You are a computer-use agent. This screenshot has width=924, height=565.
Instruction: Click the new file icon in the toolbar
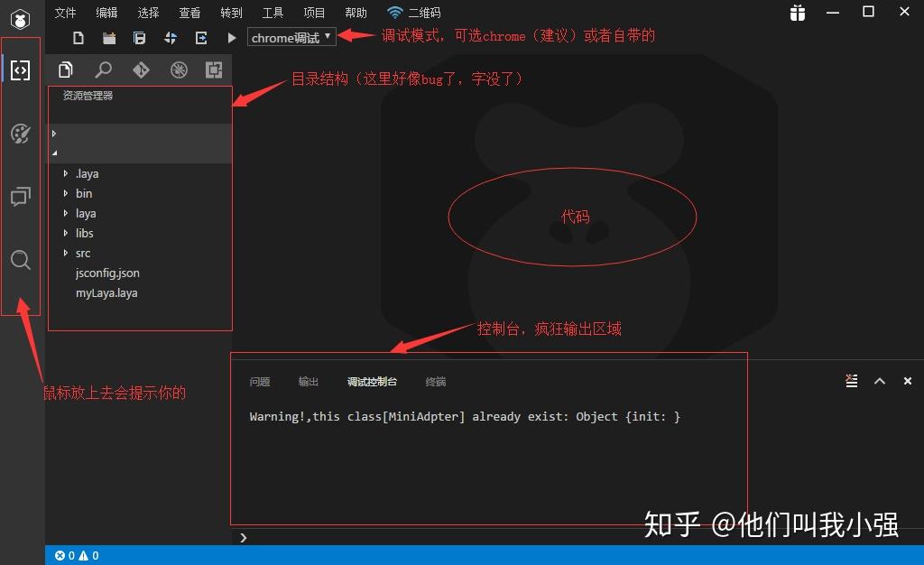click(x=78, y=38)
